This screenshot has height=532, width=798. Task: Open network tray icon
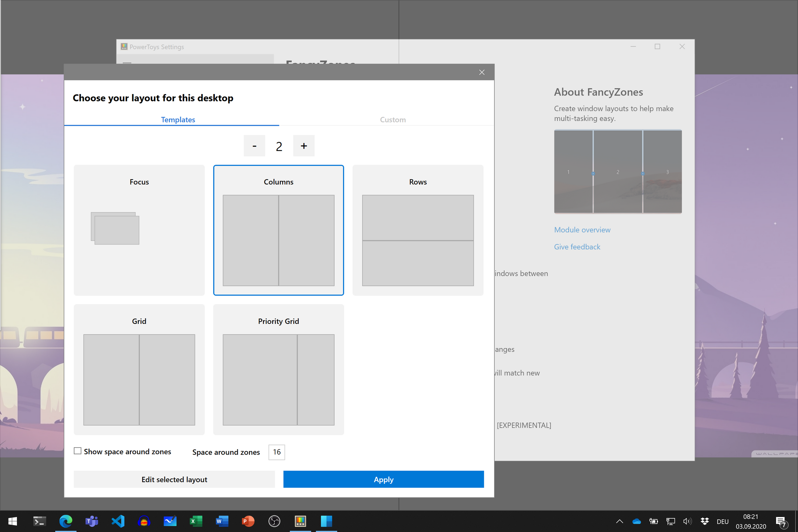[x=670, y=521]
